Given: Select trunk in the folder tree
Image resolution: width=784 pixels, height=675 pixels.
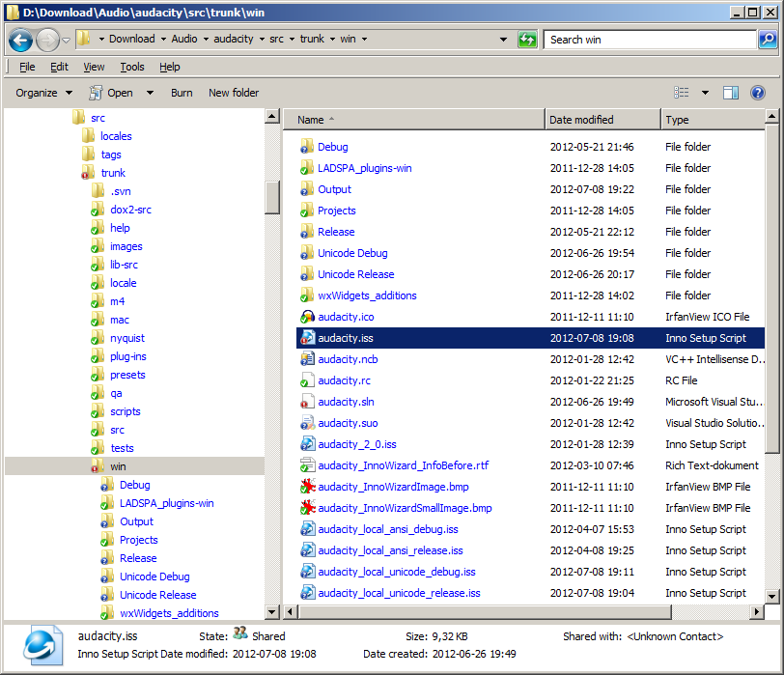Looking at the screenshot, I should pos(113,173).
